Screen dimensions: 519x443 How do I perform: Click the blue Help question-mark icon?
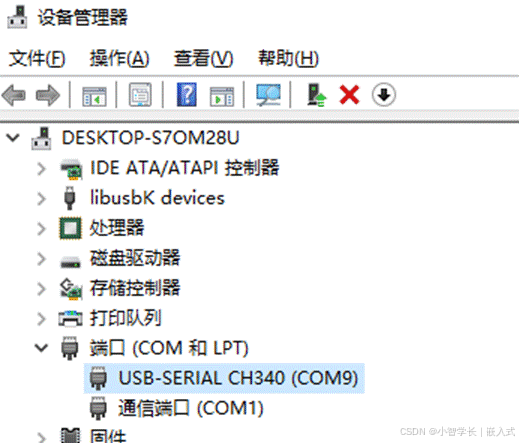tap(187, 95)
